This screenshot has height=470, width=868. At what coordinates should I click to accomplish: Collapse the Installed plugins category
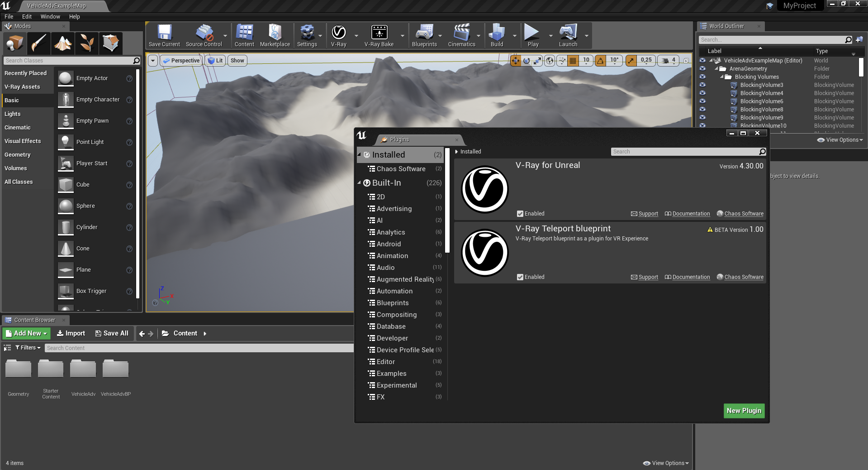(x=360, y=154)
